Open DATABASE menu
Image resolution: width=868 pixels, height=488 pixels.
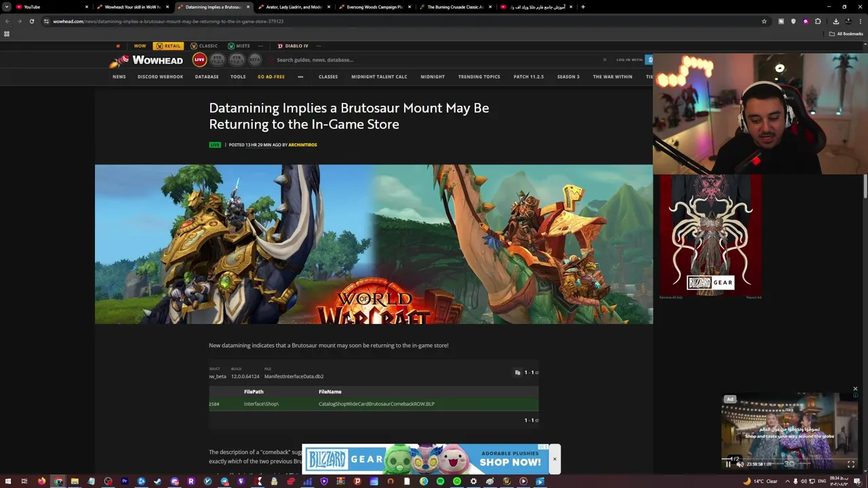[x=207, y=77]
